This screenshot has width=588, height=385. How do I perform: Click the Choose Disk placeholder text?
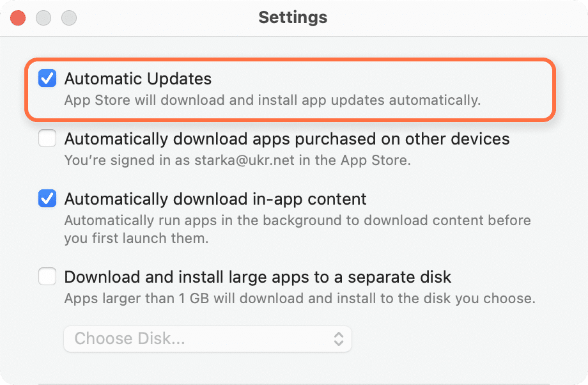[x=130, y=338]
